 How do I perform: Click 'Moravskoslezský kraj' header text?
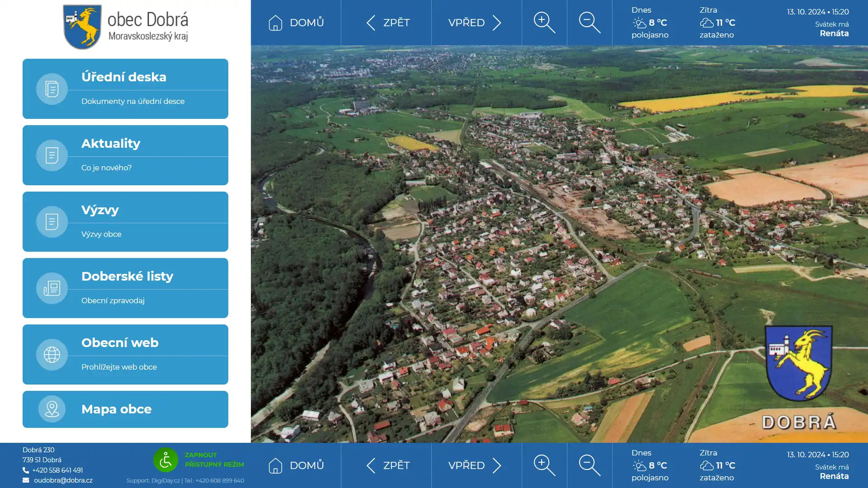148,36
